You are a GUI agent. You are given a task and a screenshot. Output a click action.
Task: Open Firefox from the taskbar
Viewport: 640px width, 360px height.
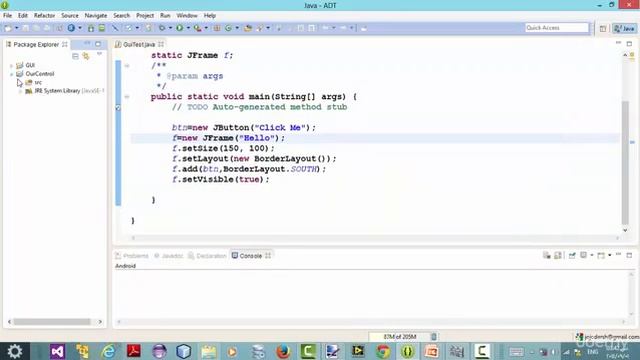point(283,351)
